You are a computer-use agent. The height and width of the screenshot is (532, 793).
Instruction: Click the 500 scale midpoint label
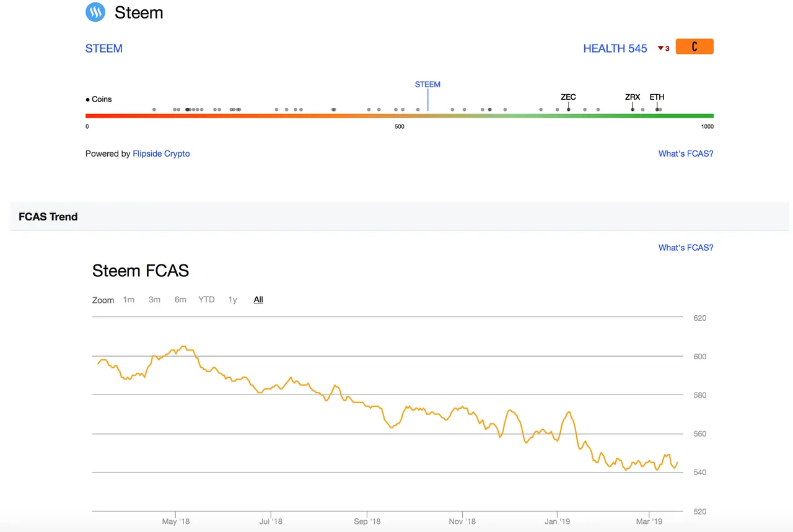[x=400, y=127]
